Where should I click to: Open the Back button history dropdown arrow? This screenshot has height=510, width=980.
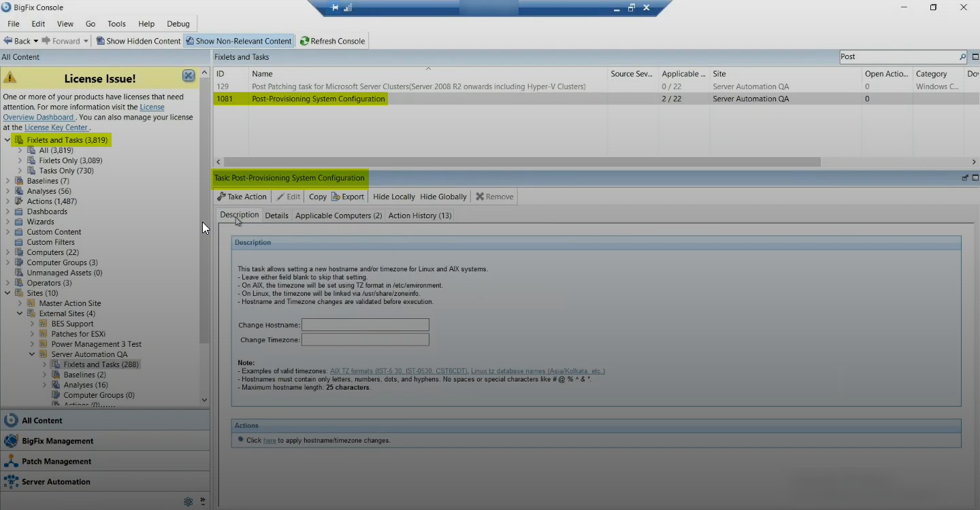click(x=35, y=41)
